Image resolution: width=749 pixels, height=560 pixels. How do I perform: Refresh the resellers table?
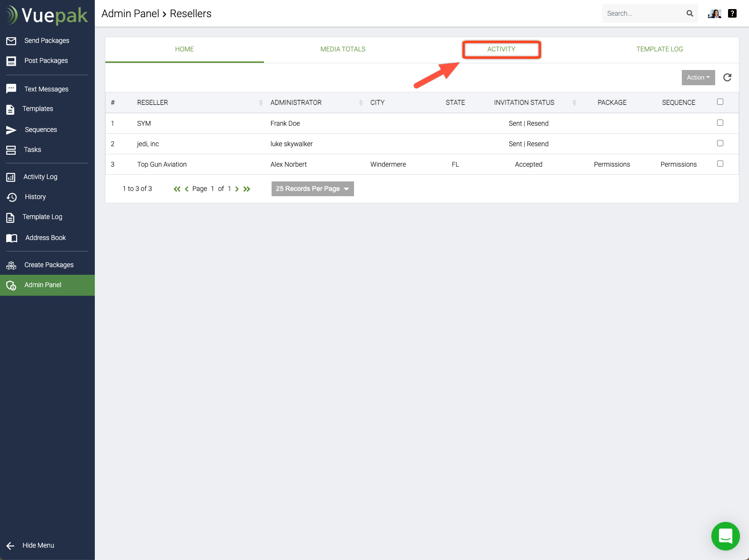[x=727, y=78]
